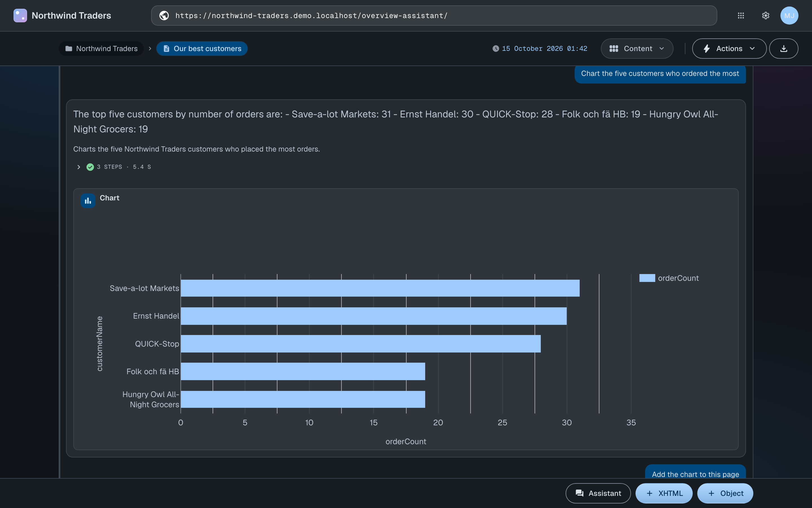Click the Save-a-lot Markets bar
This screenshot has width=812, height=508.
point(380,288)
